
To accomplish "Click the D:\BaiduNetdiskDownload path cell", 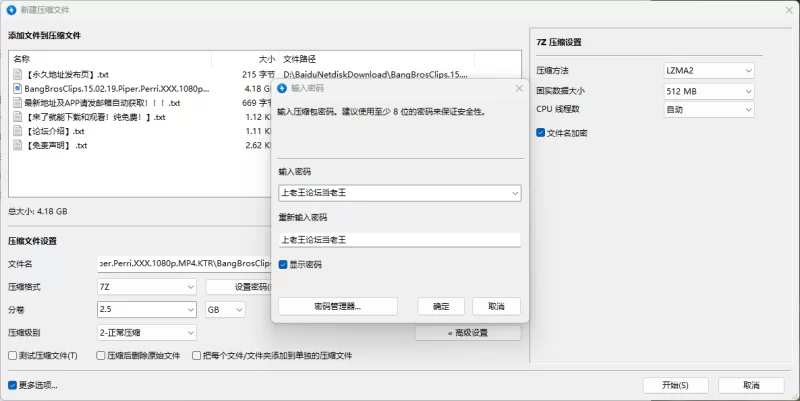I will click(x=375, y=74).
